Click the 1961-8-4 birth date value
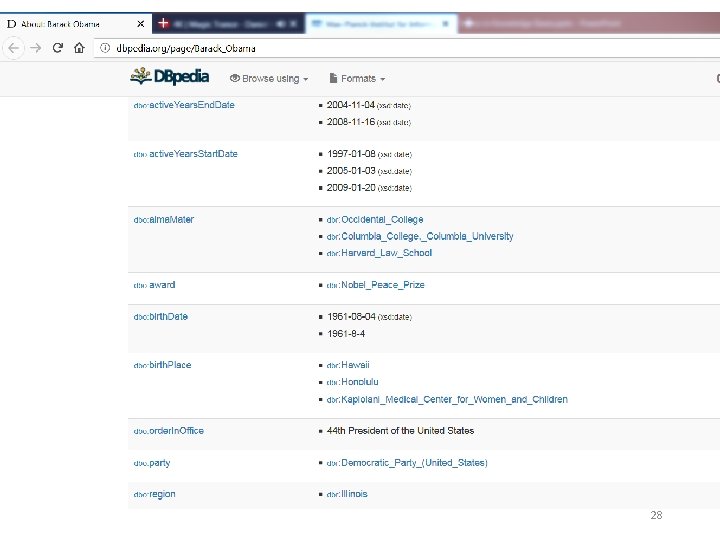 pyautogui.click(x=346, y=334)
